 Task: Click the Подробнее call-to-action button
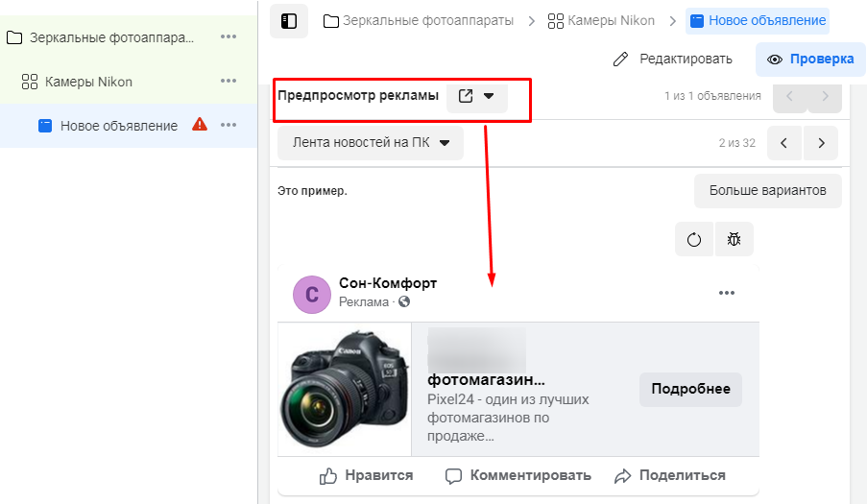(x=690, y=389)
